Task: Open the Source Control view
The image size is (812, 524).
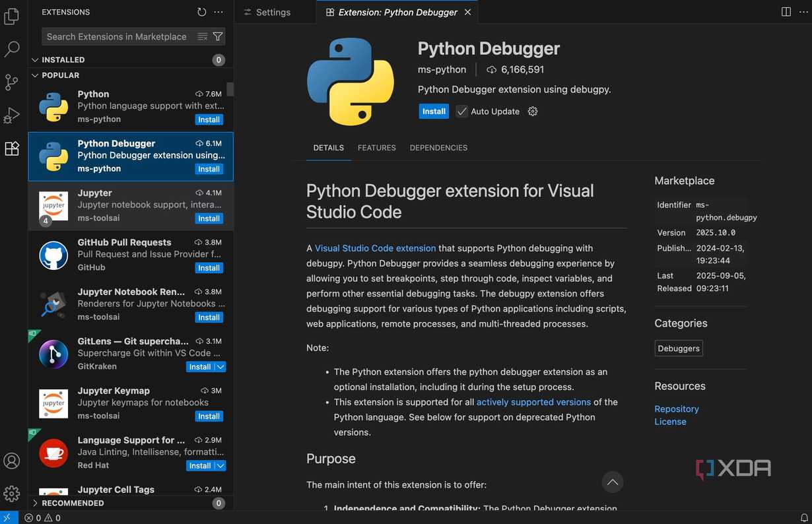Action: click(x=12, y=82)
